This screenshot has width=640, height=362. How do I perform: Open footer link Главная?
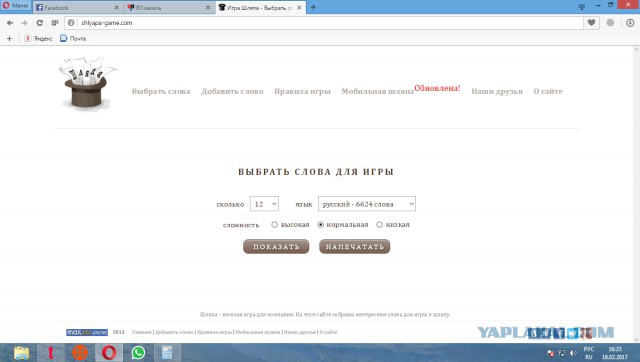point(142,332)
